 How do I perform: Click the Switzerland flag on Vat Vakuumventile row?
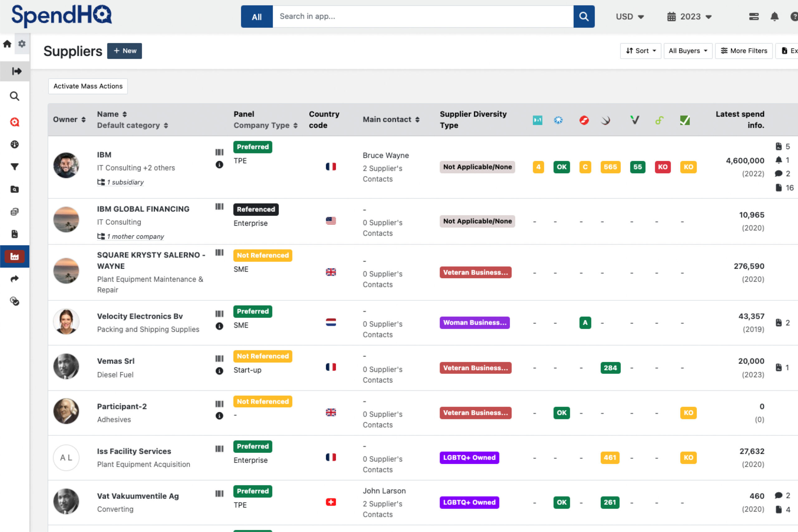pyautogui.click(x=331, y=502)
